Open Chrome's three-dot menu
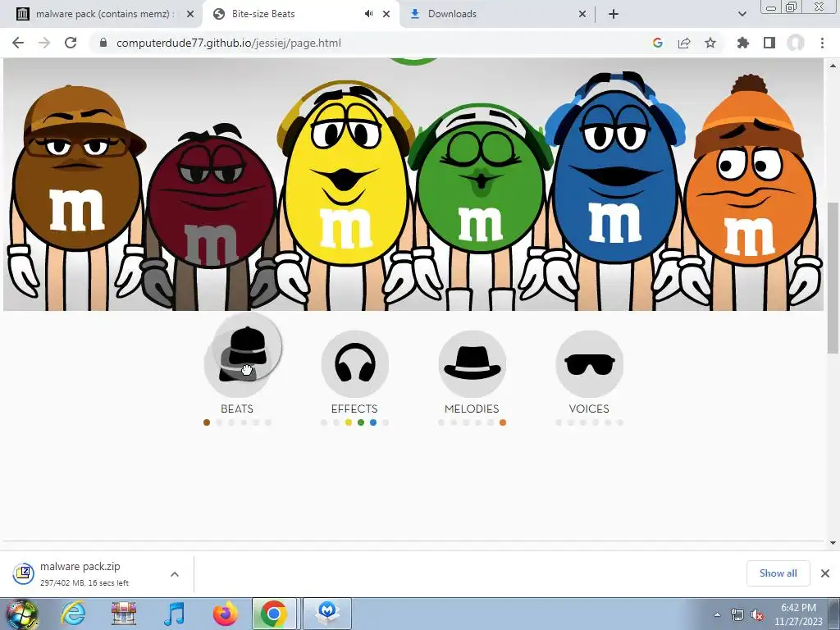The image size is (840, 630). (x=822, y=43)
